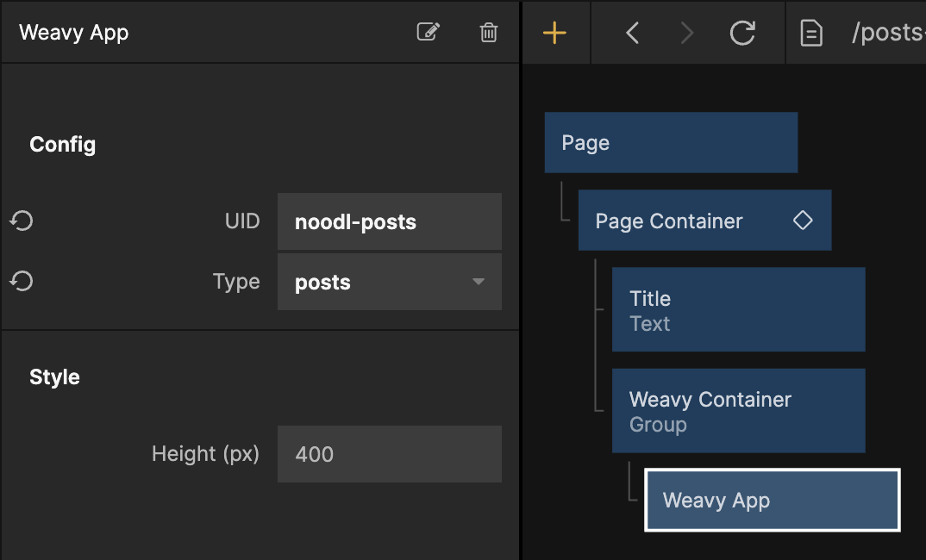Reset the UID property to default
This screenshot has width=926, height=560.
[22, 221]
